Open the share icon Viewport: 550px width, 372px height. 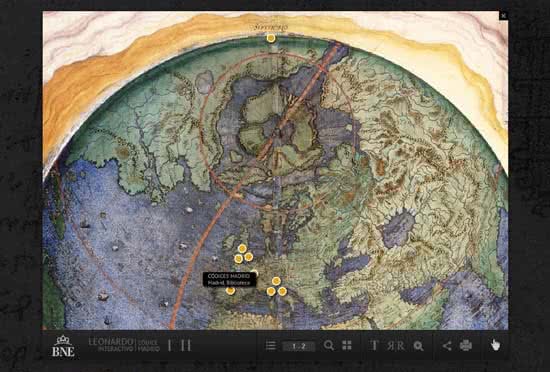[x=447, y=346]
